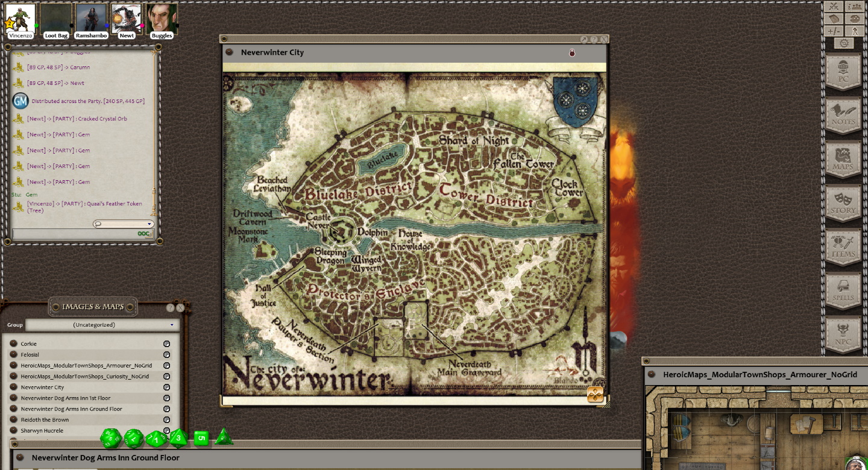Open the NPC sidebar button
The width and height of the screenshot is (868, 470).
843,336
